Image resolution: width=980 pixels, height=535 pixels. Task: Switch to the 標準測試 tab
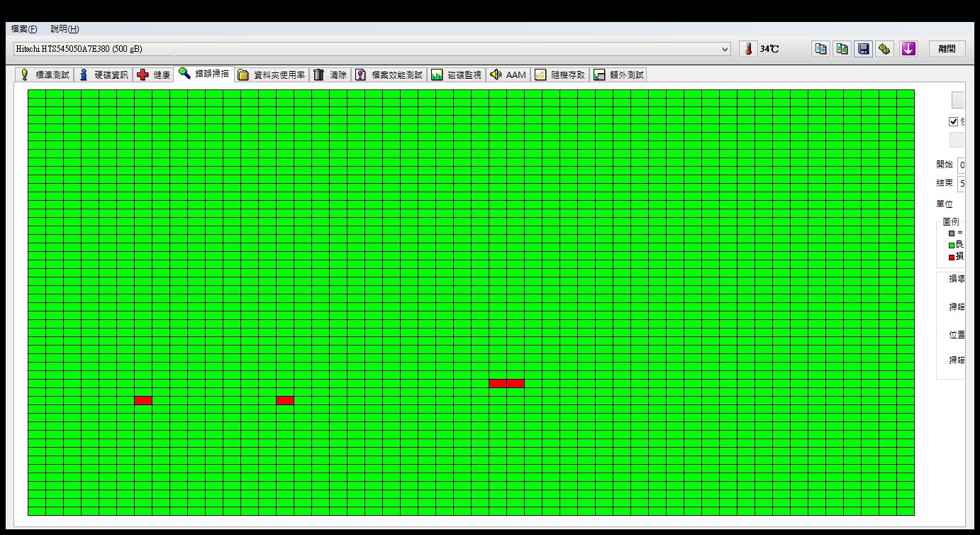click(45, 75)
